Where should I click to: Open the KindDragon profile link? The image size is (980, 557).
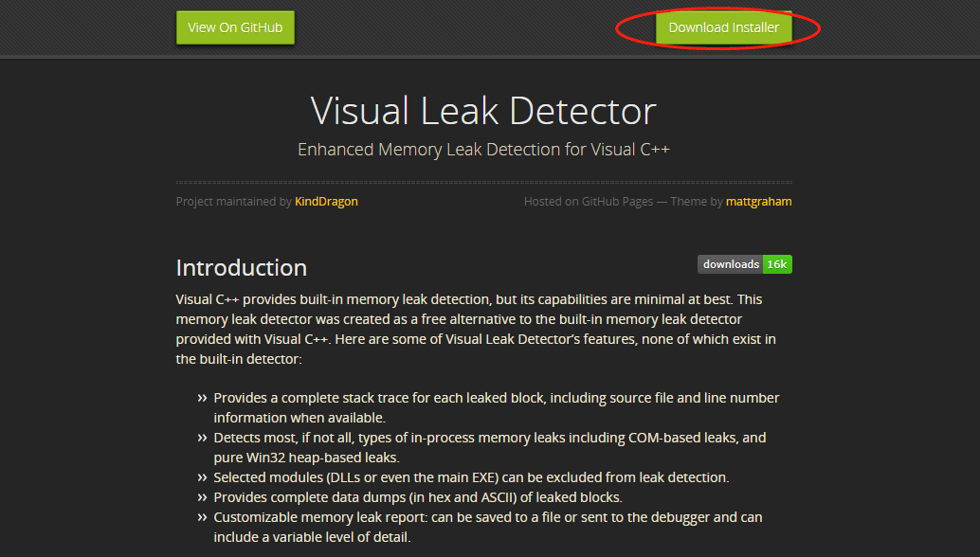[x=326, y=201]
